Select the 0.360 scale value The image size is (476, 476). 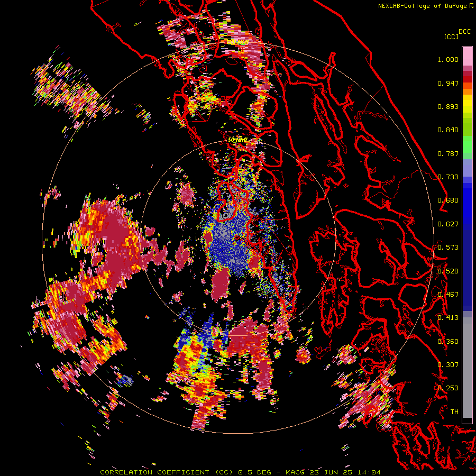(x=448, y=342)
